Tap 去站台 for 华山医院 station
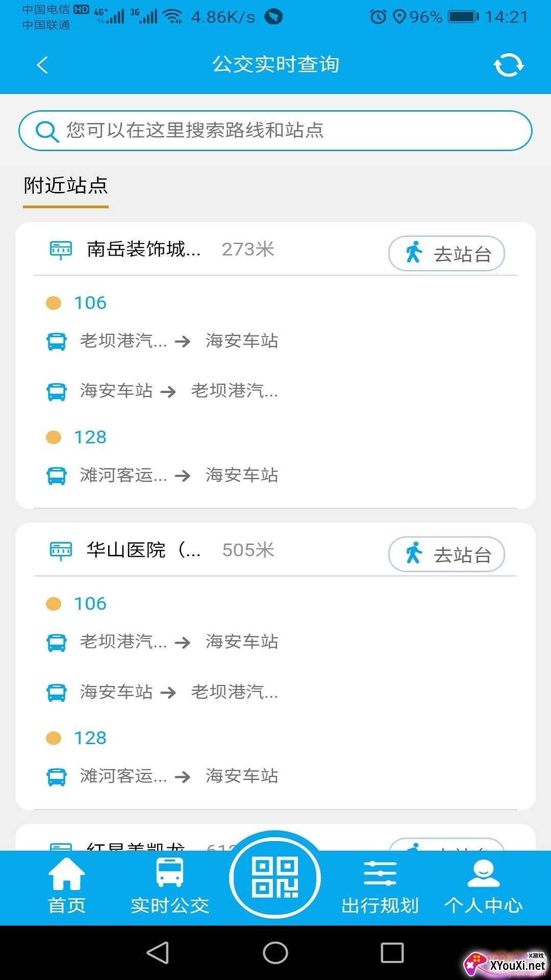The height and width of the screenshot is (980, 551). pos(446,554)
